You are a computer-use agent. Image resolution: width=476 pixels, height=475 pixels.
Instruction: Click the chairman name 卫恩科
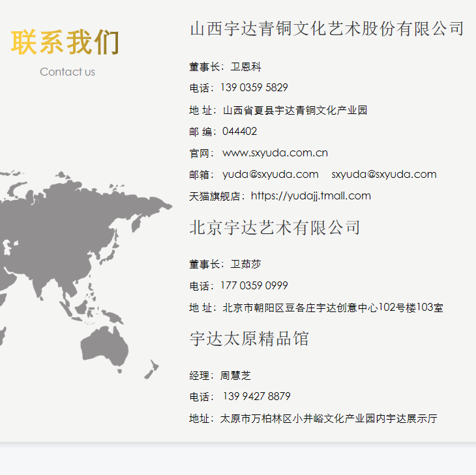point(246,66)
